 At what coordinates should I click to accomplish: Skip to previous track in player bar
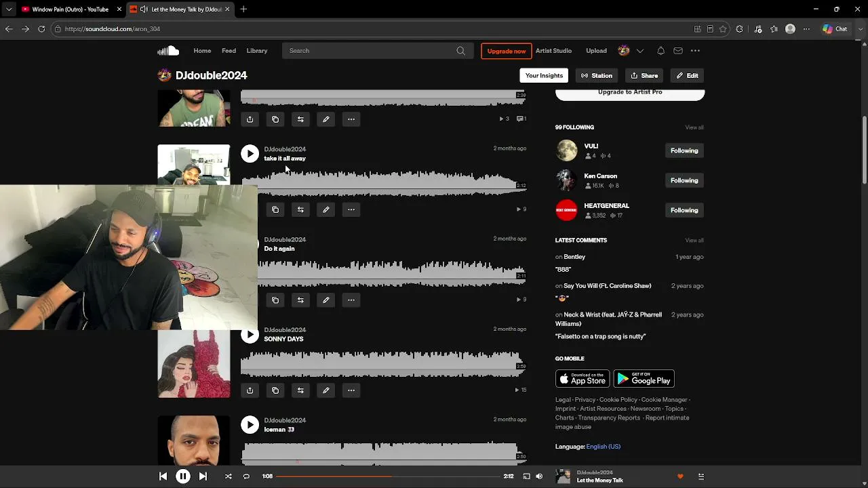click(x=163, y=476)
